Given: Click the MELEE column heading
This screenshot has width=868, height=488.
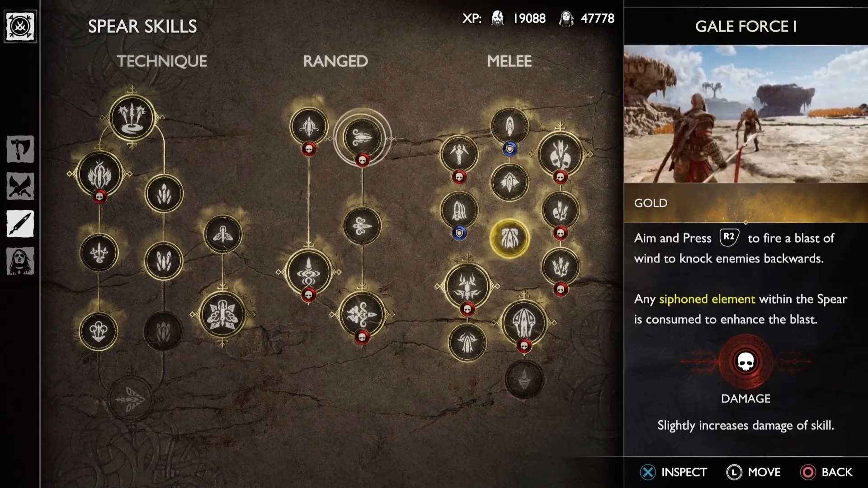Looking at the screenshot, I should [509, 61].
